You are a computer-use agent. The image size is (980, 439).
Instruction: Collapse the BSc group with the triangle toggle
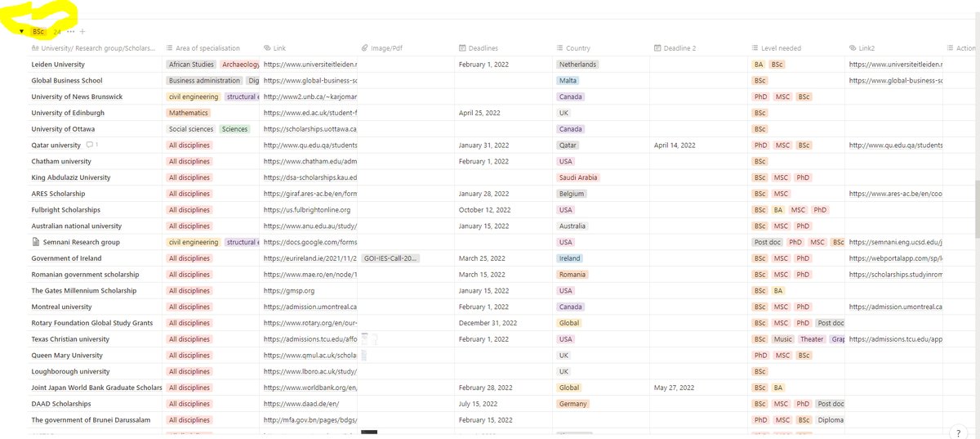[21, 32]
